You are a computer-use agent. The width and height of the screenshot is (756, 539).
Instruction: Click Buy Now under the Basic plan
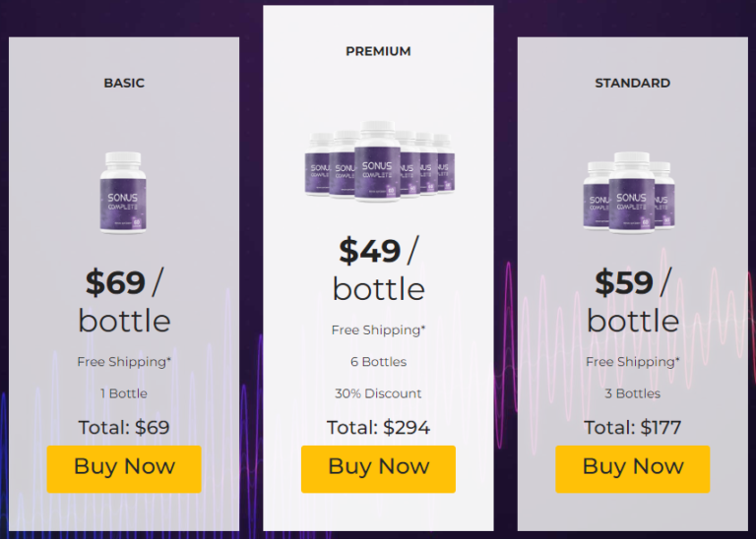(x=124, y=468)
